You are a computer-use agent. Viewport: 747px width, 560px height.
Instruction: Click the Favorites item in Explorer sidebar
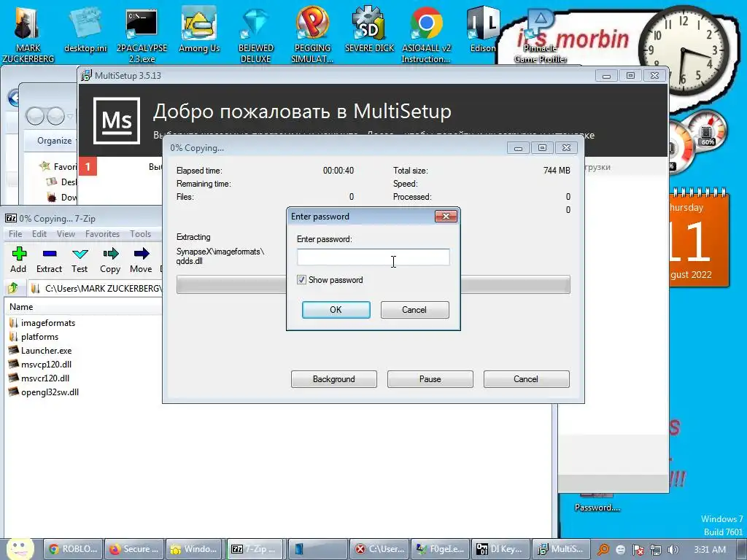[x=58, y=167]
